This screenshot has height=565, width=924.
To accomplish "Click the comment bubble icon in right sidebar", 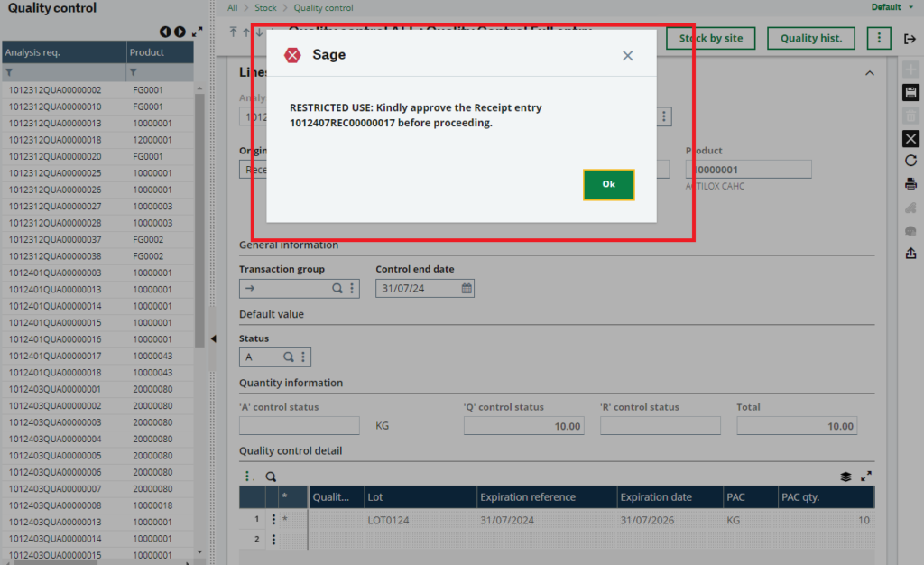I will pyautogui.click(x=910, y=230).
